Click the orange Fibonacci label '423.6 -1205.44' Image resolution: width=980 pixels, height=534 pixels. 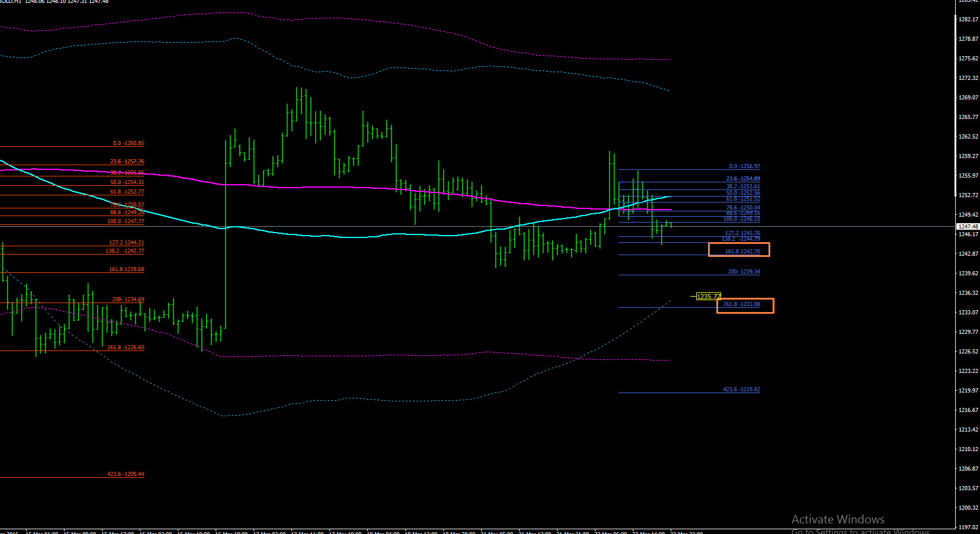click(x=126, y=474)
